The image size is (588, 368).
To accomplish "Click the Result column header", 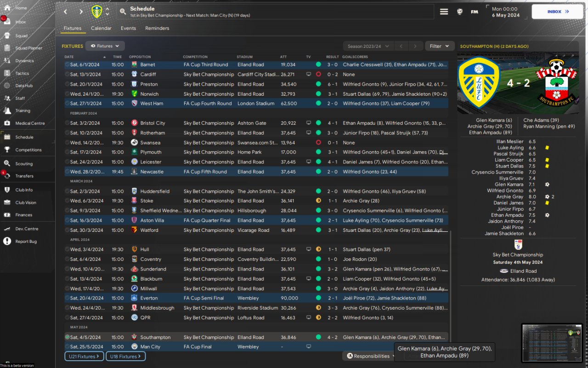I will pyautogui.click(x=333, y=57).
